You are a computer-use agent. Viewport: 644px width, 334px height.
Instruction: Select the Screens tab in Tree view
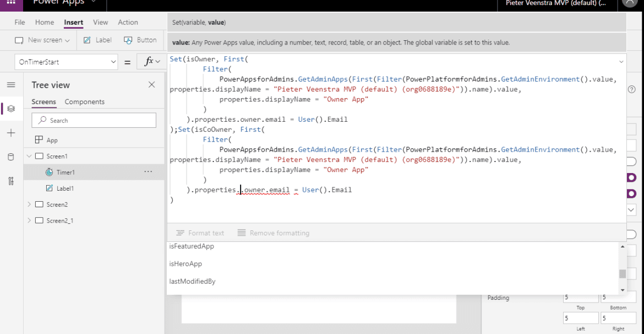point(44,102)
